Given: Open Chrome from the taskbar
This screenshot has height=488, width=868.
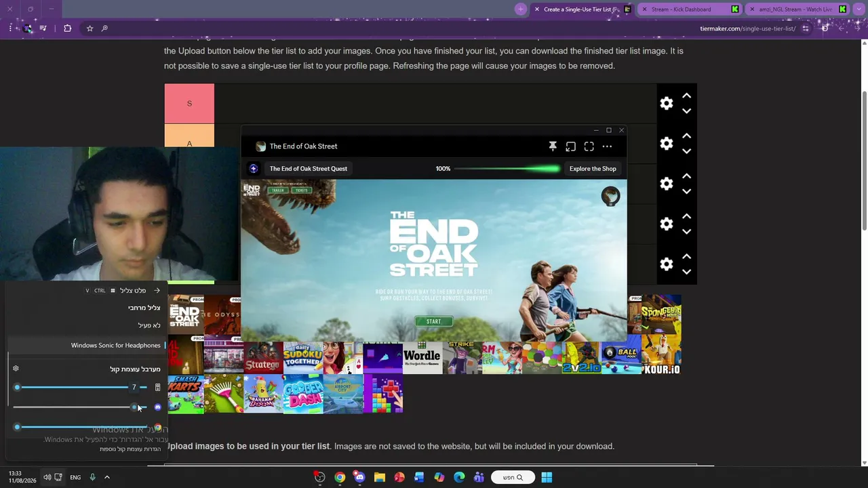Looking at the screenshot, I should [x=340, y=477].
